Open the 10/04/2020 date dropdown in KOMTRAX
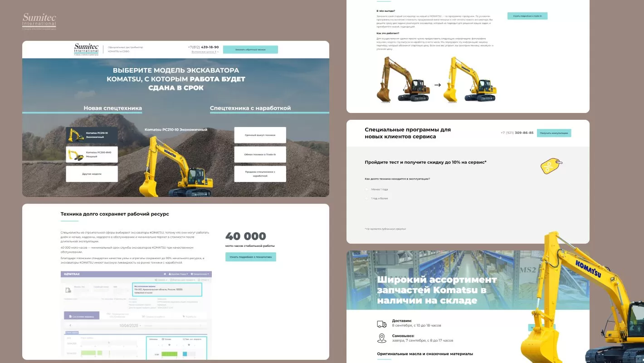Image resolution: width=644 pixels, height=363 pixels. 131,326
